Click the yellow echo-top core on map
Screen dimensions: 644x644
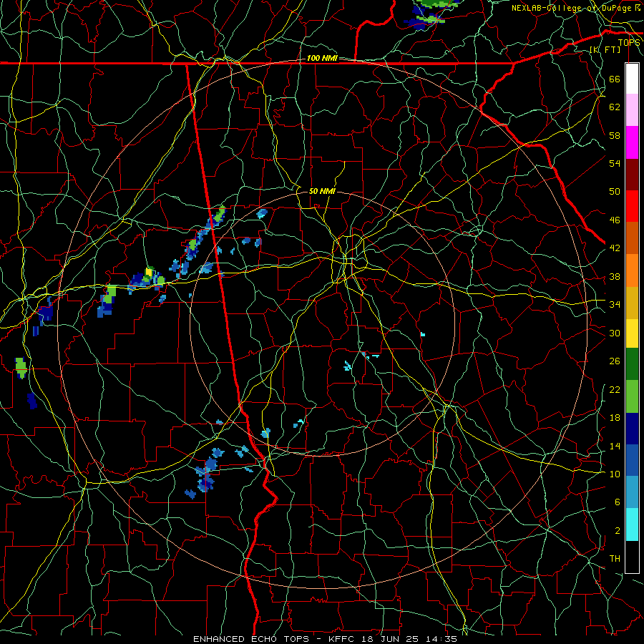click(149, 271)
